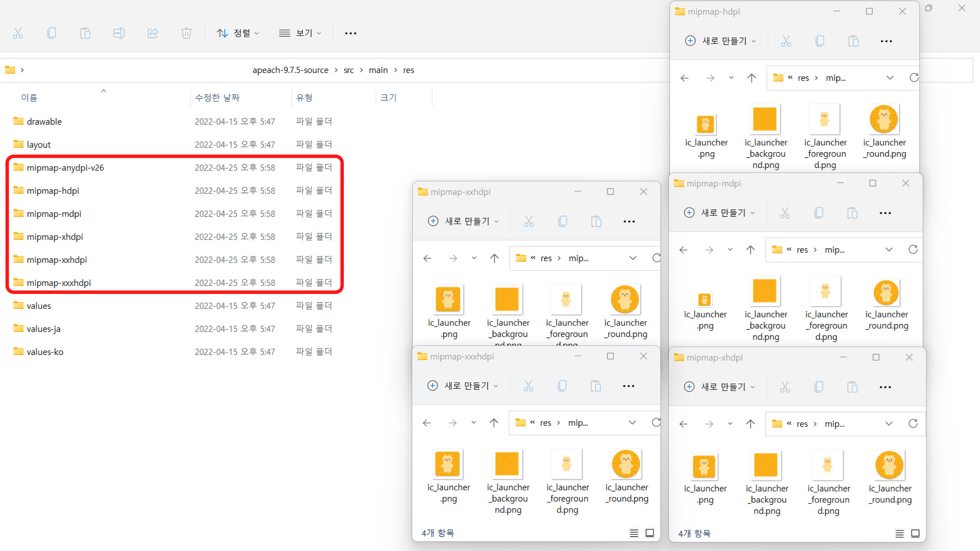Click Copy icon in mipmap-mdpi window
This screenshot has height=551, width=980.
819,213
